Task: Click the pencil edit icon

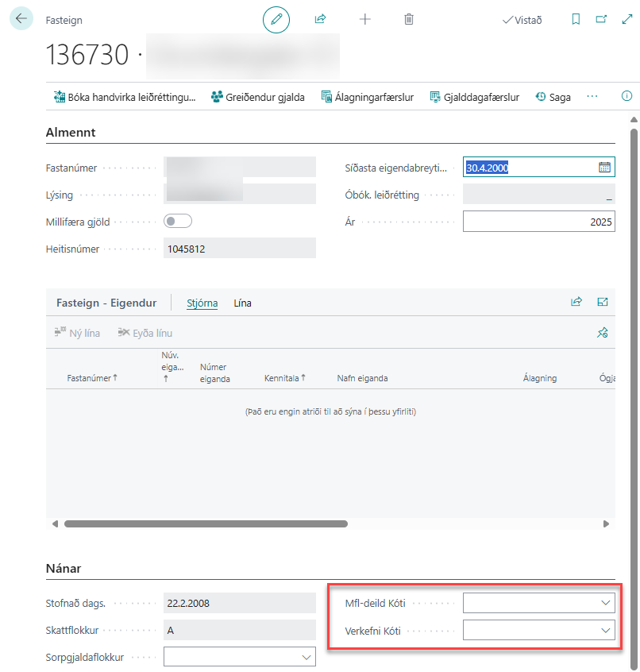Action: click(276, 20)
